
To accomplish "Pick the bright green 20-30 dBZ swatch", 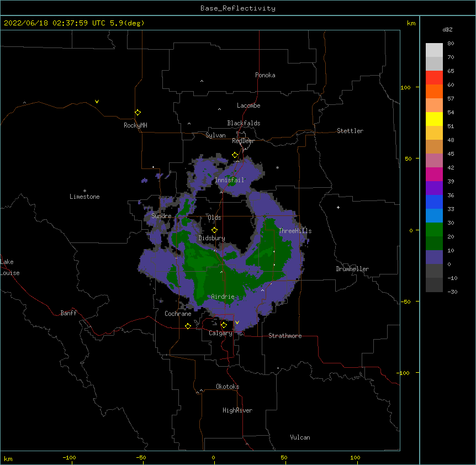I will point(434,230).
